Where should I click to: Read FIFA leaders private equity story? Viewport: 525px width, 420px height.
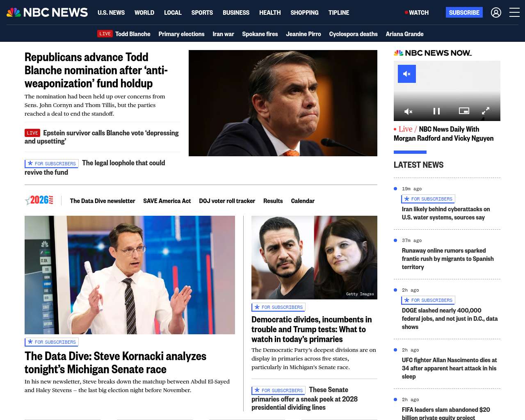coord(446,413)
